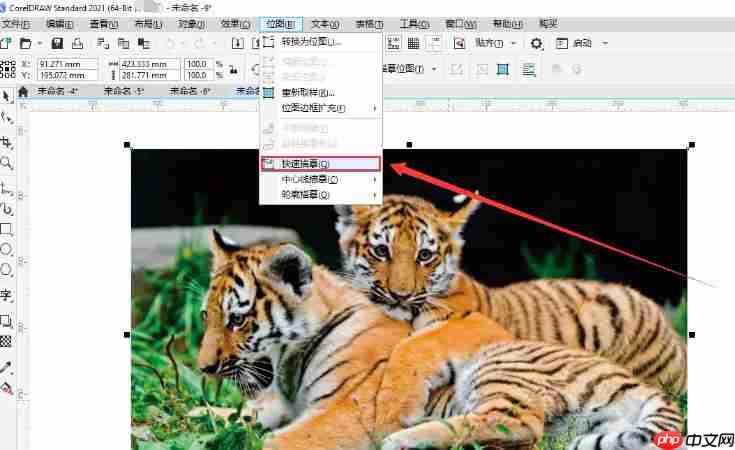Screen dimensions: 735x450
Task: Open dropdown arrow beside Open folder icon
Action: click(x=40, y=44)
